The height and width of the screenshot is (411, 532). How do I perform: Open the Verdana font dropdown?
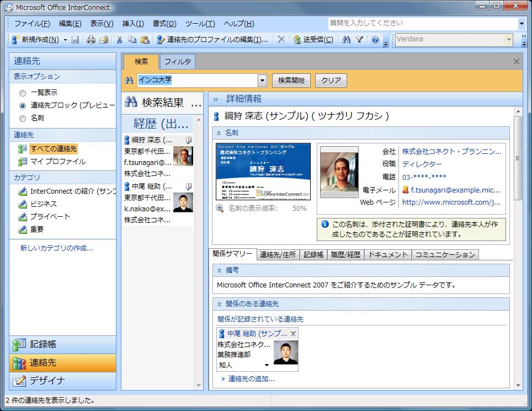coord(509,40)
